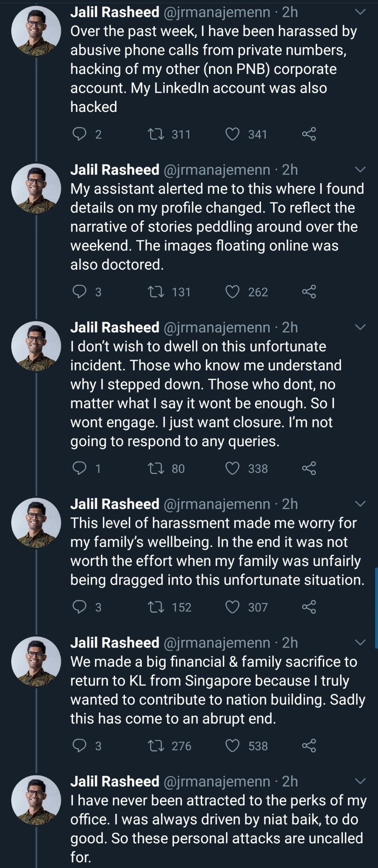Retweet the tweet with 311 retweets

tap(154, 134)
